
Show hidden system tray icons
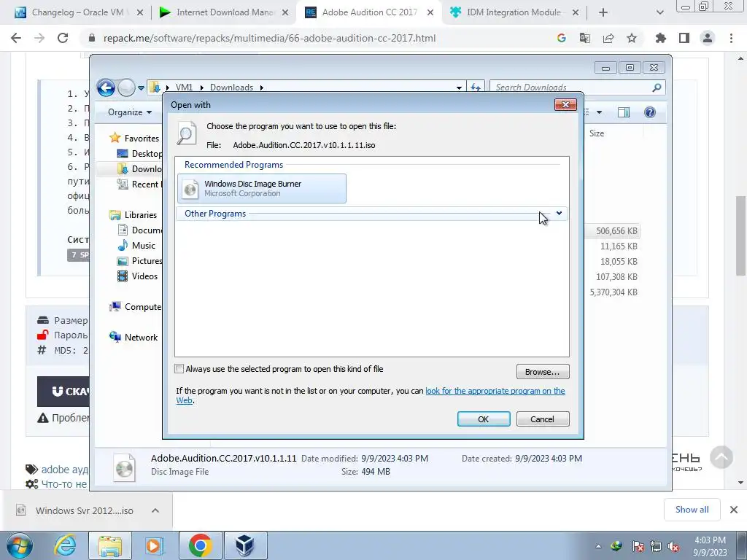point(598,547)
